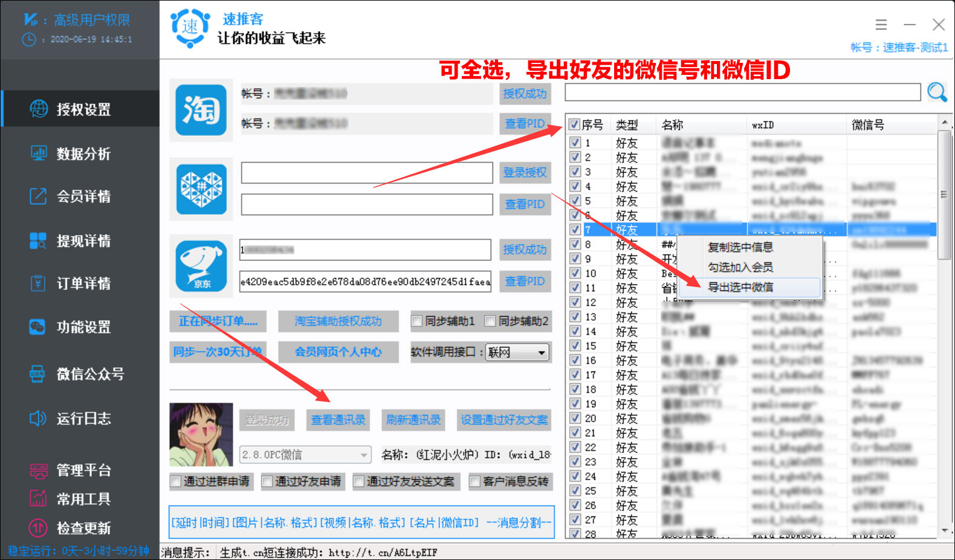
Task: Toggle the select-all 序号 checkbox
Action: (574, 124)
